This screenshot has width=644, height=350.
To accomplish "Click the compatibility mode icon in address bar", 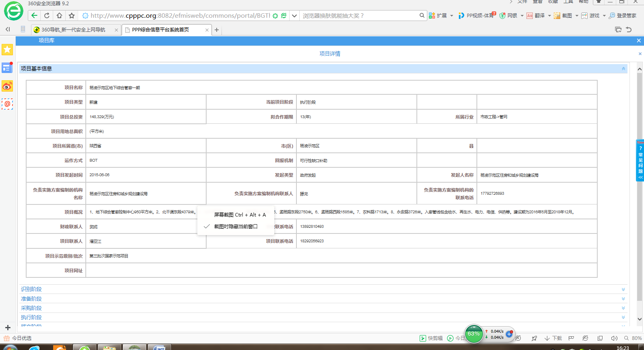I will click(284, 15).
